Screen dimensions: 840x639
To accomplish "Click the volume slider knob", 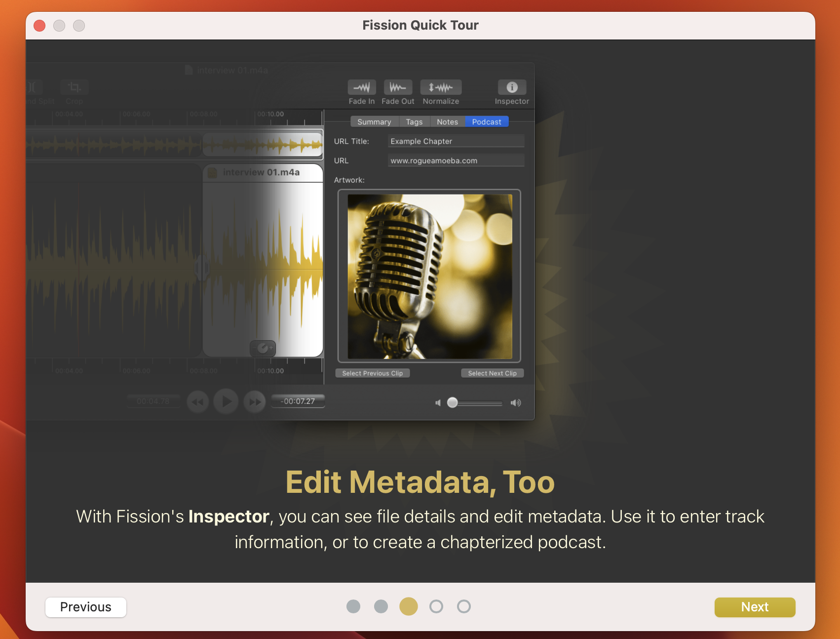I will [x=452, y=403].
